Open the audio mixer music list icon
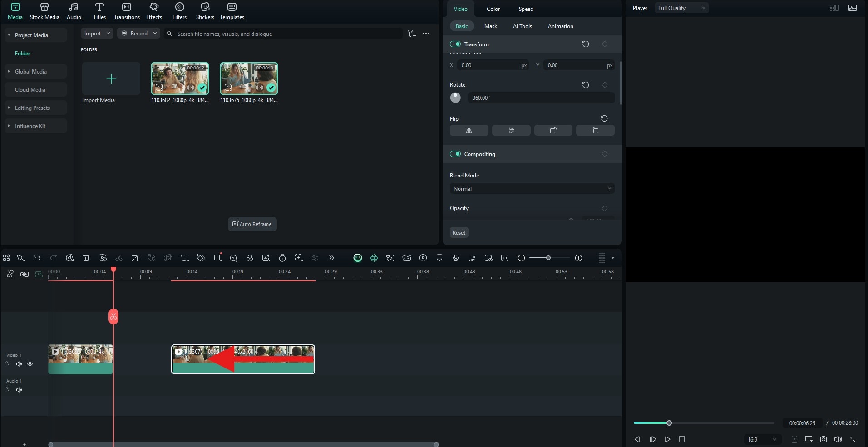 click(x=472, y=258)
